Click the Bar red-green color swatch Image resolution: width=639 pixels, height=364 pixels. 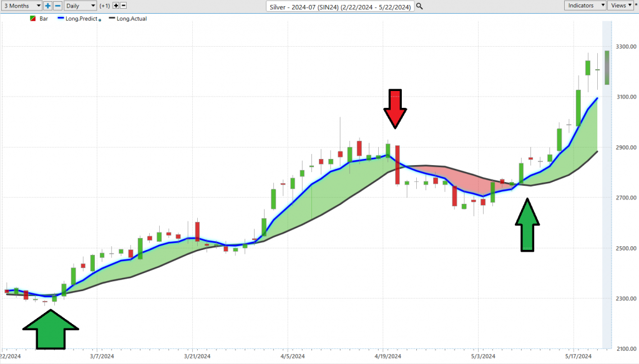(x=32, y=19)
